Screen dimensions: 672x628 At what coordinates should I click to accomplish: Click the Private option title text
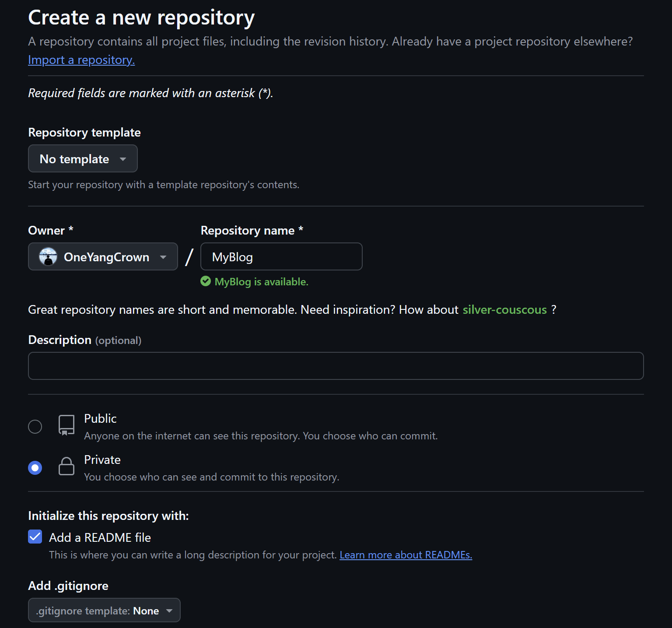102,460
